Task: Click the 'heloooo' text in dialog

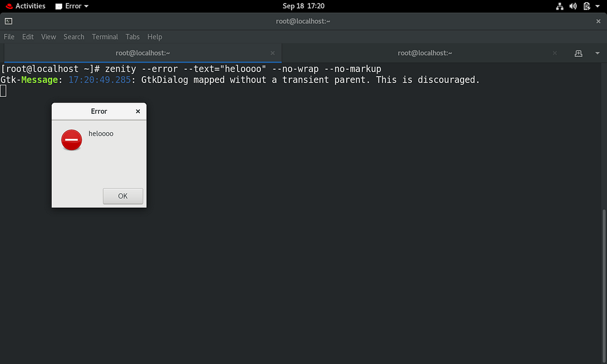Action: (x=101, y=133)
